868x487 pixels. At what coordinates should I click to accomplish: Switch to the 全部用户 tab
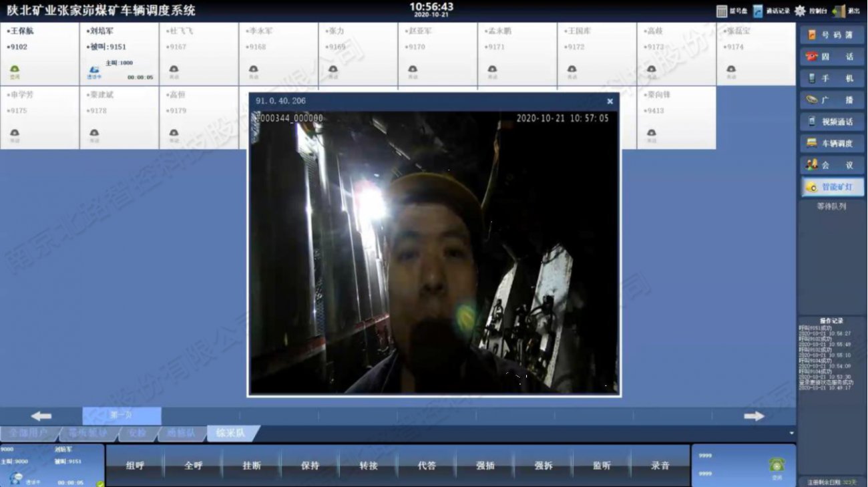tap(29, 434)
